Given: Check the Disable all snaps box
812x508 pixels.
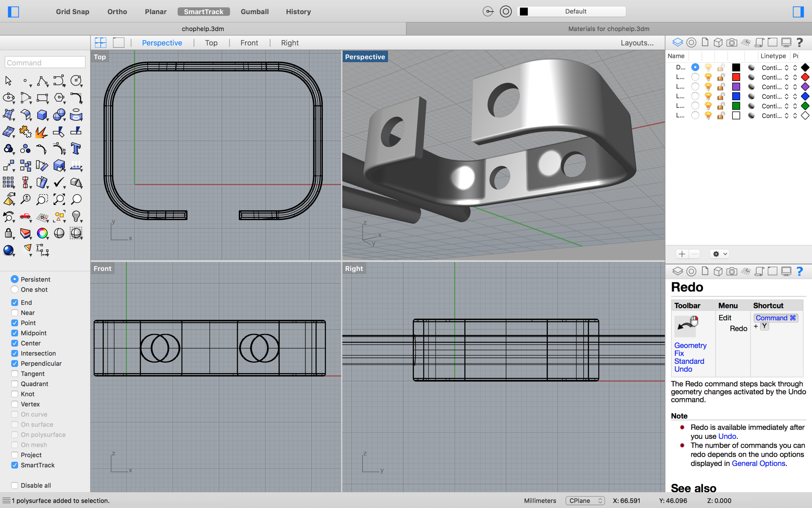Looking at the screenshot, I should (14, 485).
